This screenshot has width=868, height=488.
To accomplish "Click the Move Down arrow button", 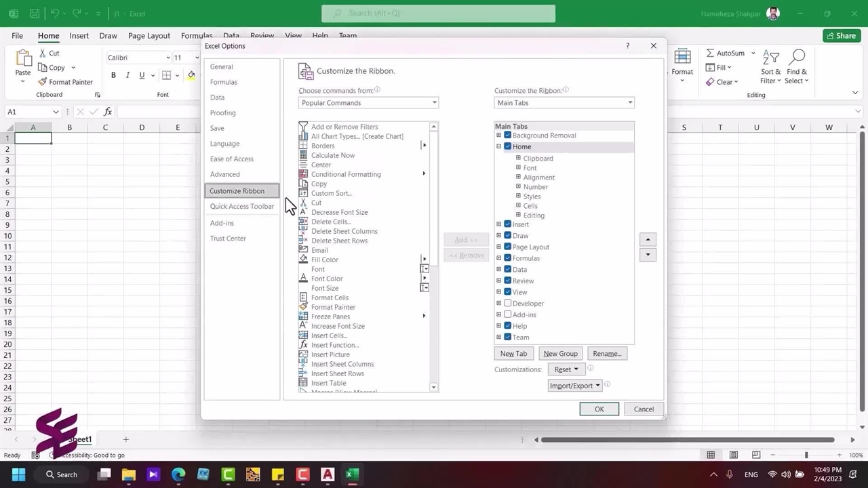I will (648, 255).
